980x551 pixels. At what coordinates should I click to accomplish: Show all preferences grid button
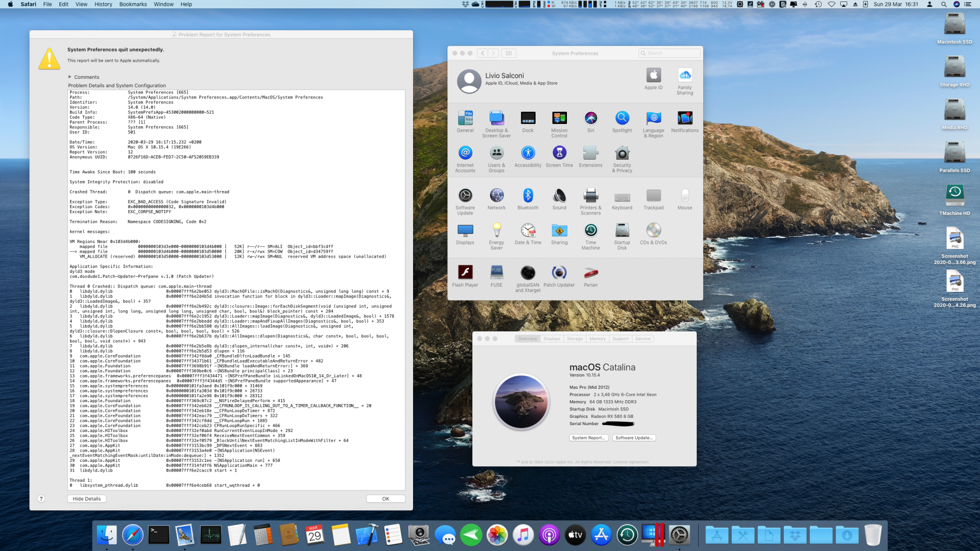point(509,53)
